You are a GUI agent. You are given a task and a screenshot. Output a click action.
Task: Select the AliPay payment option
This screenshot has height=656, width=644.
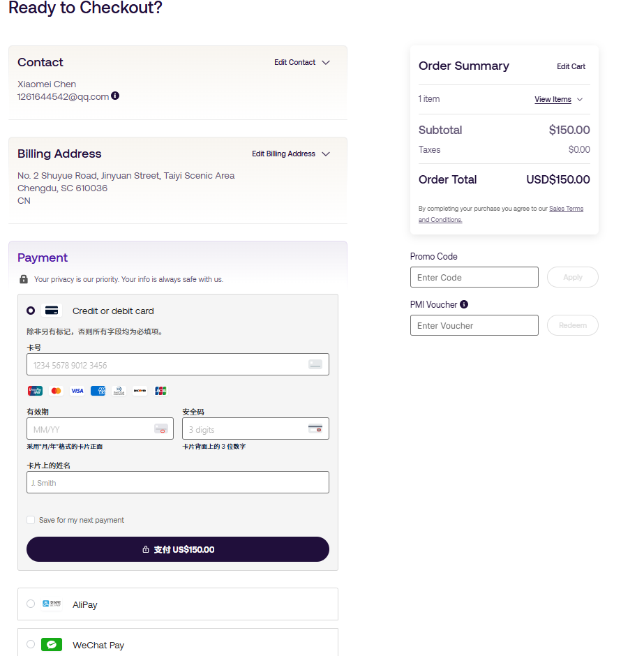pos(31,604)
